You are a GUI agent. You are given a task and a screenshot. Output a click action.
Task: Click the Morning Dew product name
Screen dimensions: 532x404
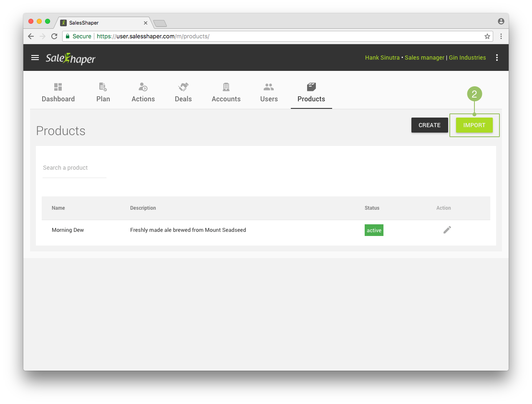pyautogui.click(x=68, y=230)
